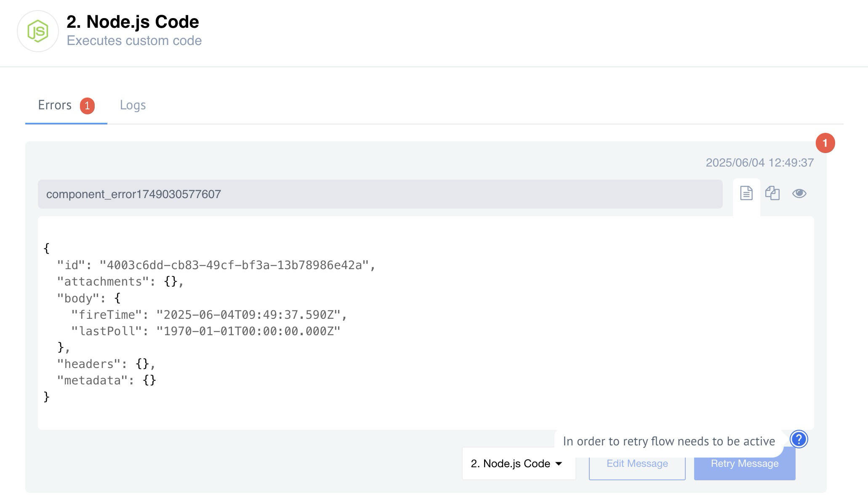Select the component_error1749030577607 field

[x=380, y=194]
